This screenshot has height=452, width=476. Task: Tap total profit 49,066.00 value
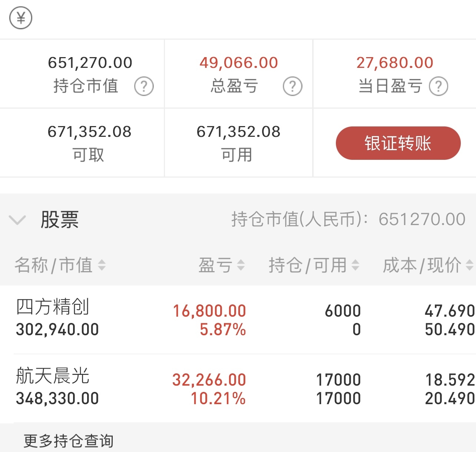[x=239, y=63]
